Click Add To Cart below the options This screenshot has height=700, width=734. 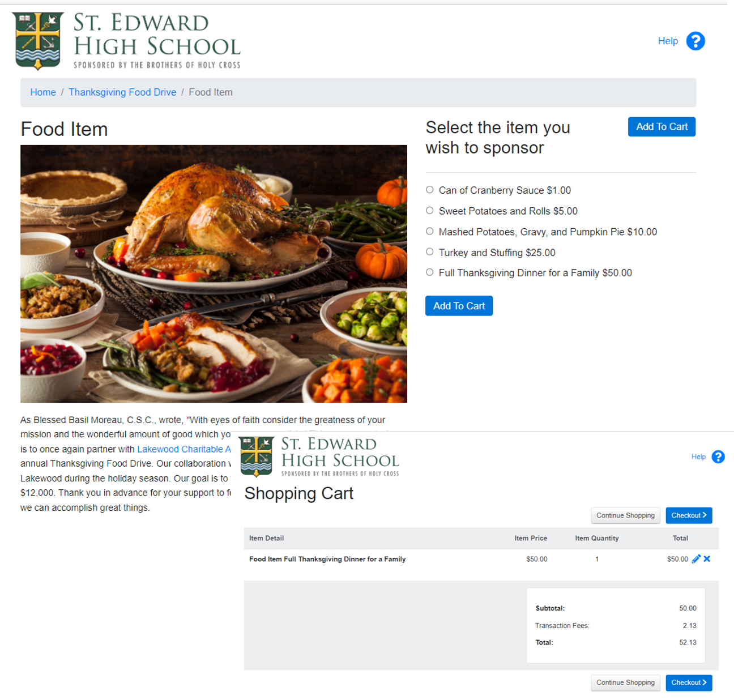click(x=459, y=306)
